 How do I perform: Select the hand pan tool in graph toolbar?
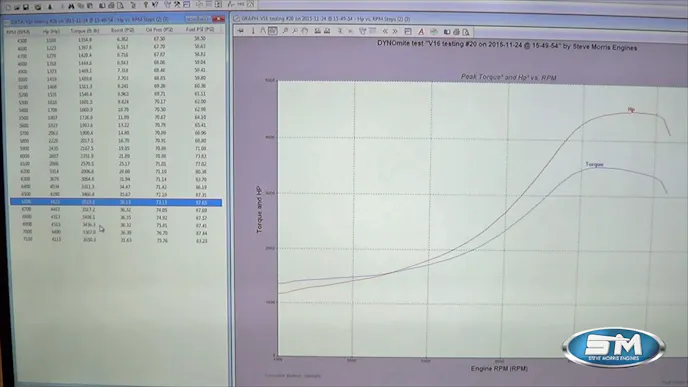[x=305, y=31]
